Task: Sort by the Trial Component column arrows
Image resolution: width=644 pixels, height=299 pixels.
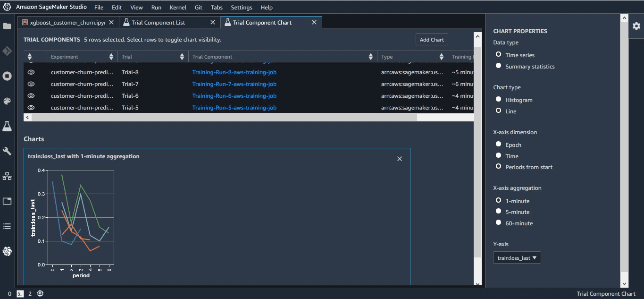Action: 371,57
